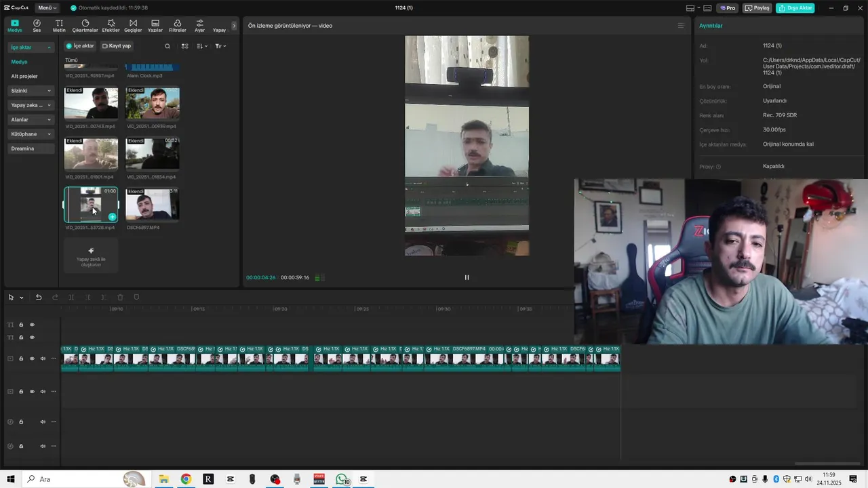Pause the preview playback

click(x=467, y=277)
